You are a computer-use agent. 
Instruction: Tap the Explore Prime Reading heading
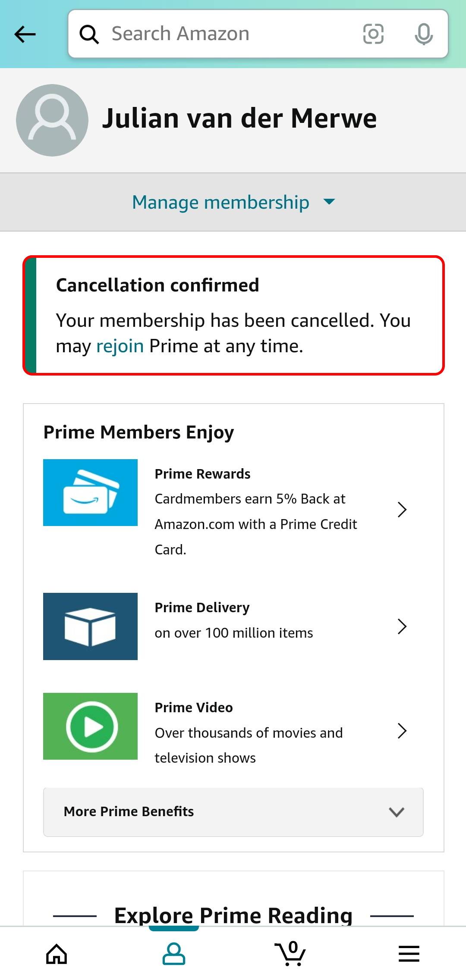point(233,915)
